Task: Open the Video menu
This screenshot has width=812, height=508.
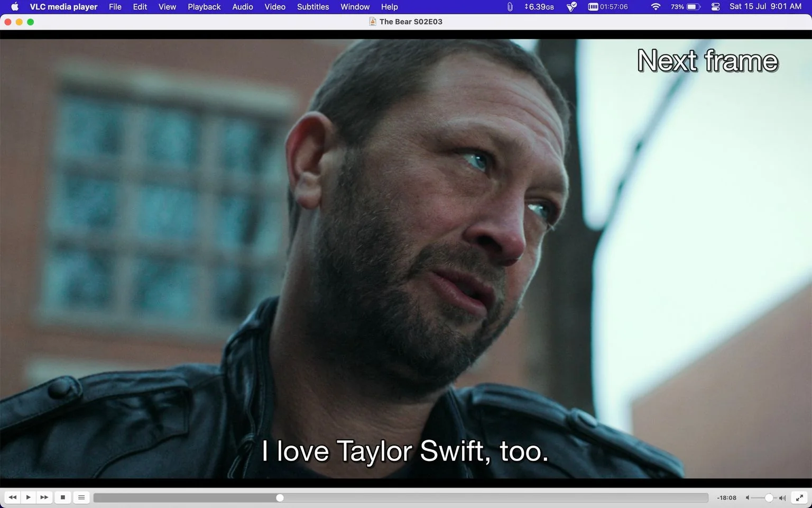Action: click(275, 7)
